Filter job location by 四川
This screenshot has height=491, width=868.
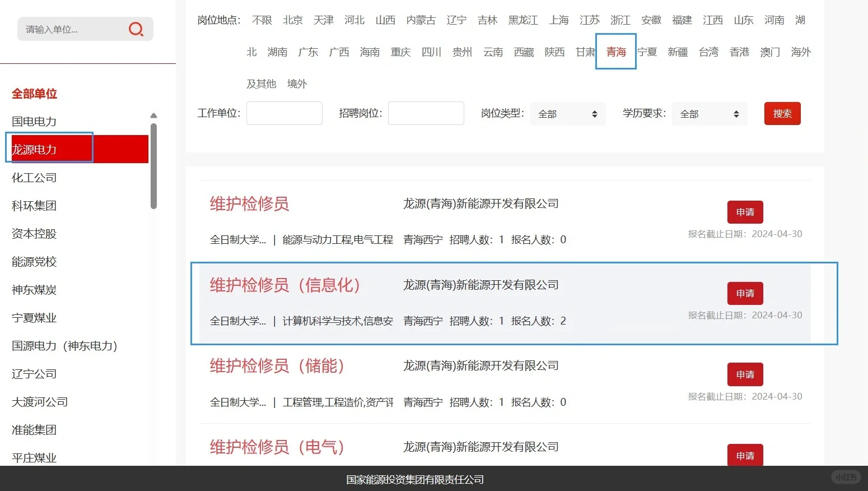coord(432,52)
